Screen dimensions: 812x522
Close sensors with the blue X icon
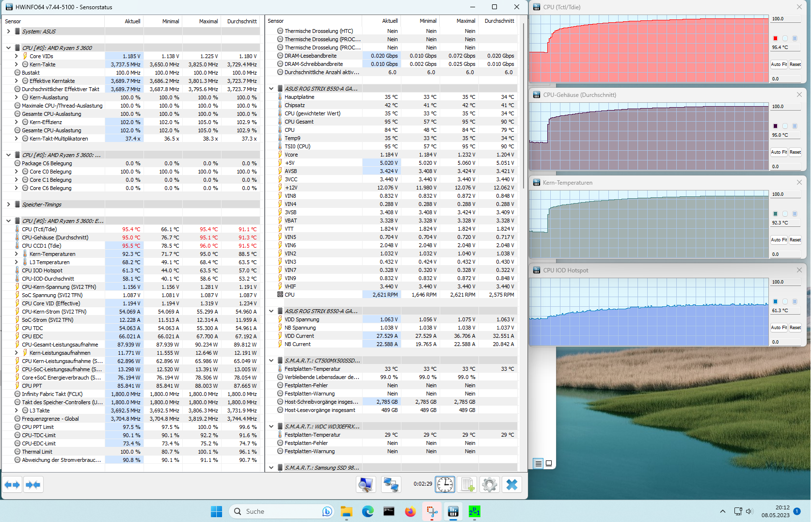pos(512,485)
